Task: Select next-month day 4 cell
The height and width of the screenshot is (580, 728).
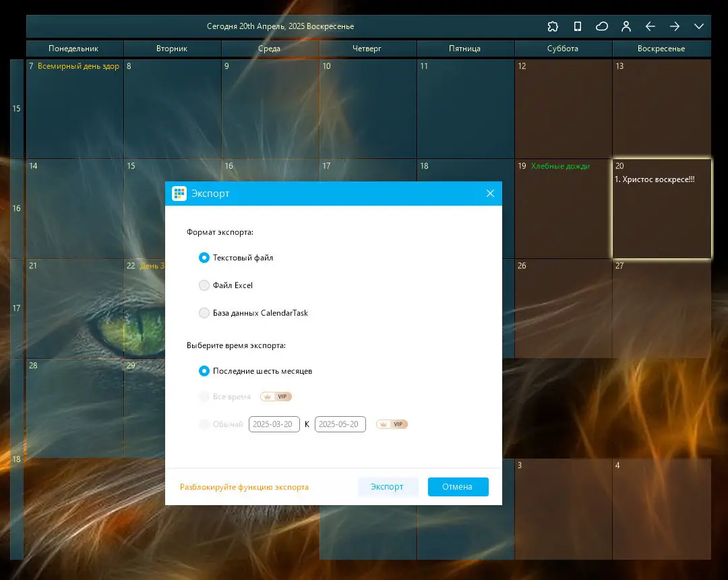Action: pos(661,509)
